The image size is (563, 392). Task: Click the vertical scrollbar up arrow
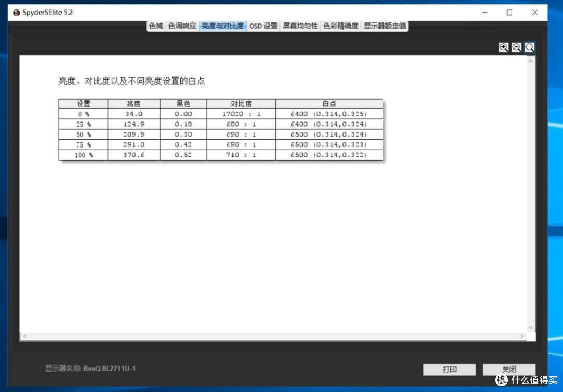click(531, 60)
